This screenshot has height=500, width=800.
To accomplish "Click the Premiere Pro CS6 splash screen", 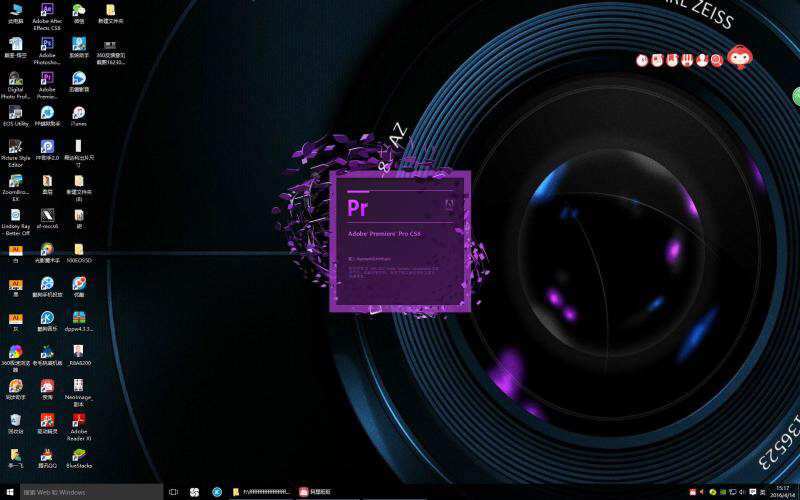I will tap(400, 241).
